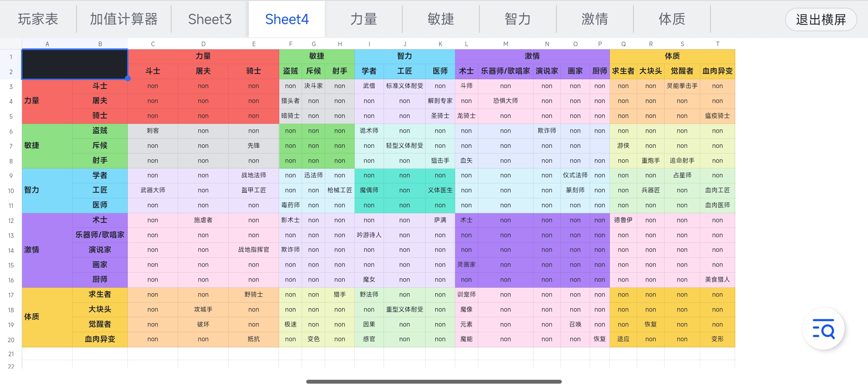This screenshot has height=390, width=868.
Task: Click the blue selection handle dot
Action: point(128,79)
